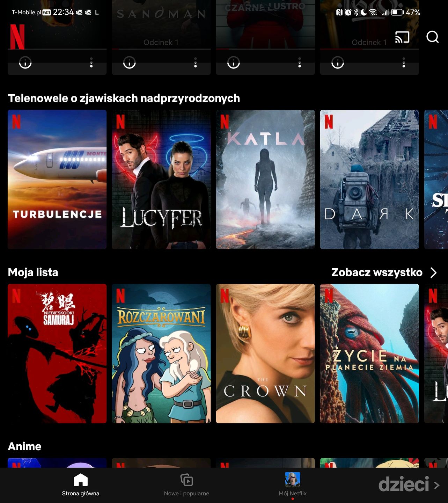Open the Dark poster
Image resolution: width=448 pixels, height=503 pixels.
point(369,179)
